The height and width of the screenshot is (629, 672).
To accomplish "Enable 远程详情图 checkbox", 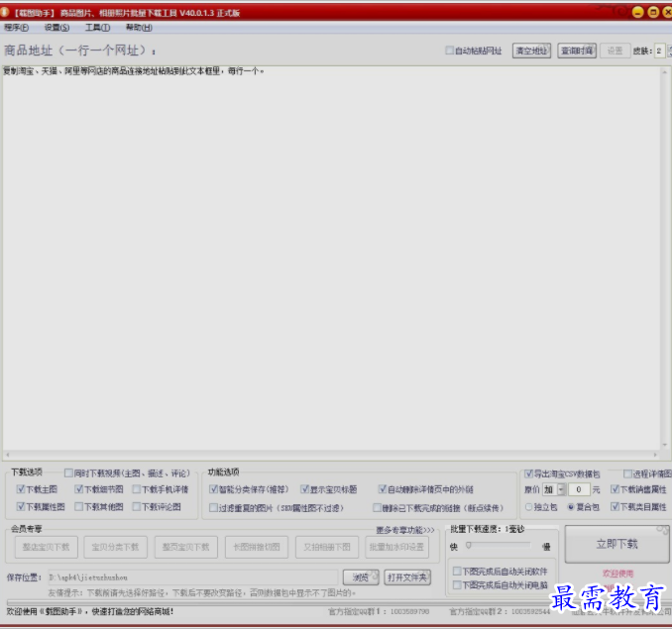I will (x=627, y=473).
